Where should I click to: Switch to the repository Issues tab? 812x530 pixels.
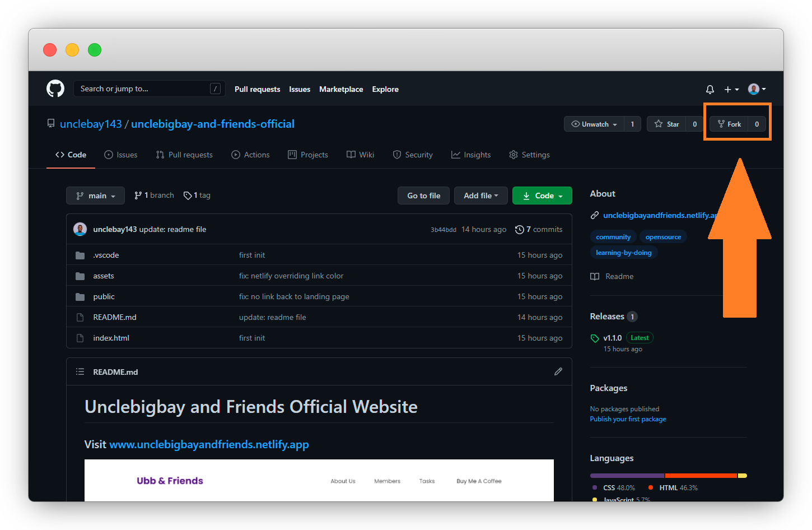[120, 155]
